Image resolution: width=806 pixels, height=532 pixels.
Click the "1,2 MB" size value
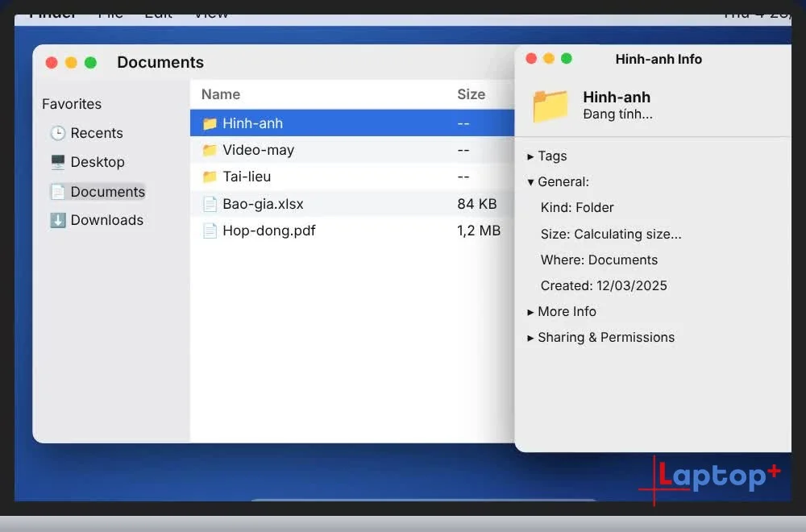tap(479, 231)
